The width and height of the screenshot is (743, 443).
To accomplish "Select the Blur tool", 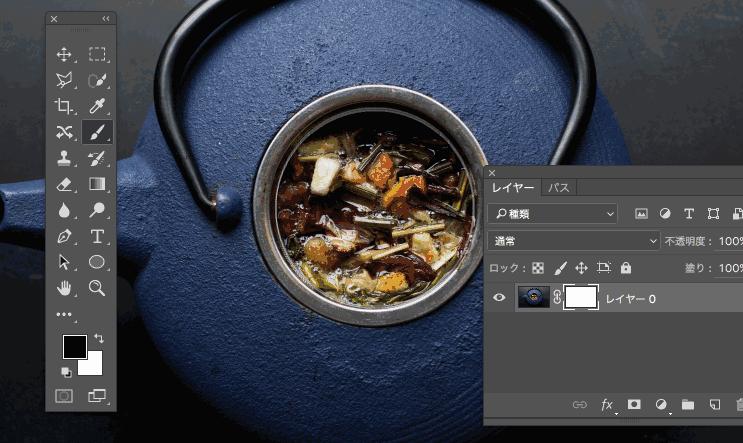I will click(x=64, y=210).
